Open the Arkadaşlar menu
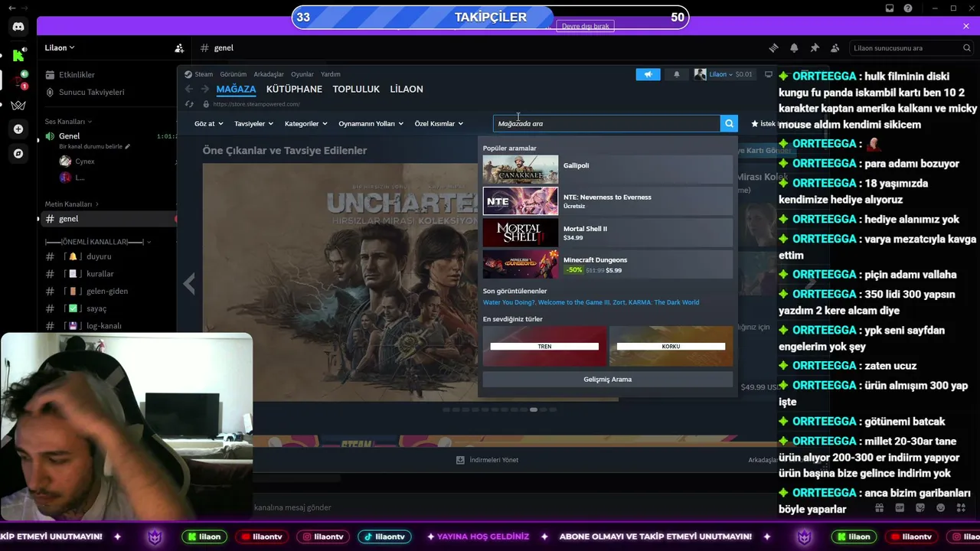Viewport: 980px width, 551px height. click(x=269, y=74)
